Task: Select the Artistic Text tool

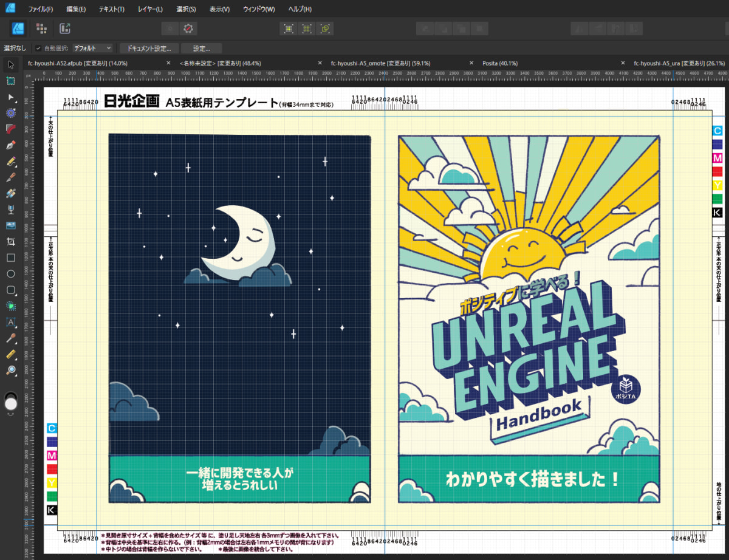Action: click(x=10, y=322)
